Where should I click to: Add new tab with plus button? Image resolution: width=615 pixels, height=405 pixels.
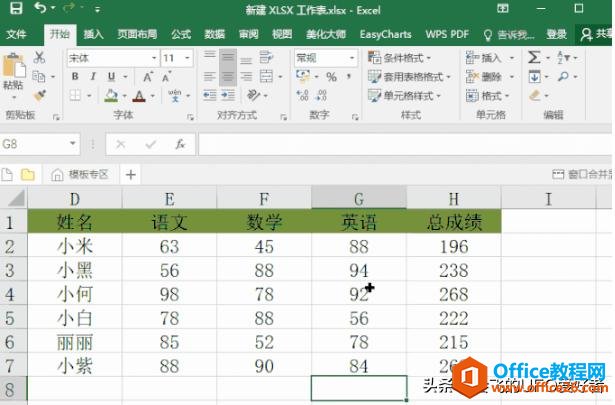pos(131,174)
